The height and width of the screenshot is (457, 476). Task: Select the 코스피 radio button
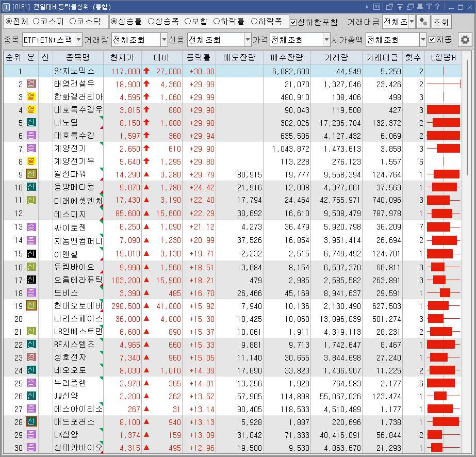point(36,21)
